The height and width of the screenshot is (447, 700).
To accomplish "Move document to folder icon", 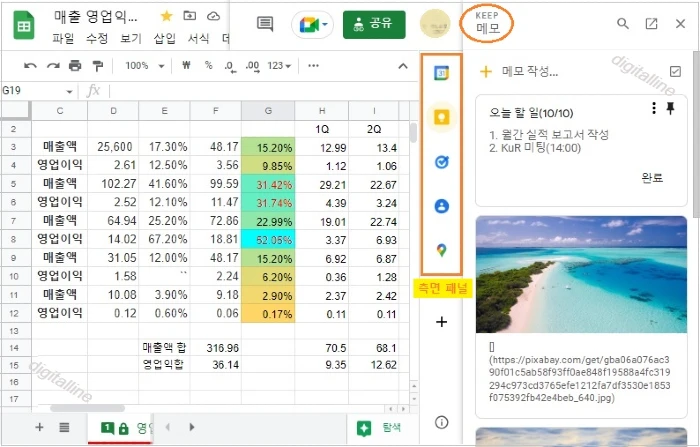I will pyautogui.click(x=190, y=16).
